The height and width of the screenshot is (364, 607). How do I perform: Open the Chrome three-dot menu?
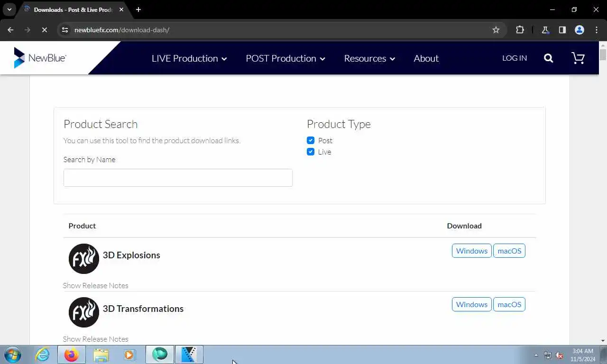(x=597, y=30)
